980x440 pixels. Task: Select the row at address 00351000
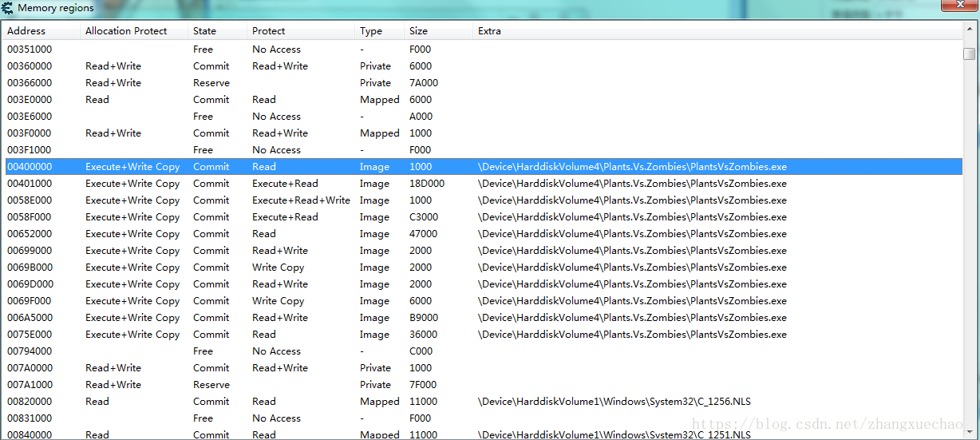click(x=482, y=50)
